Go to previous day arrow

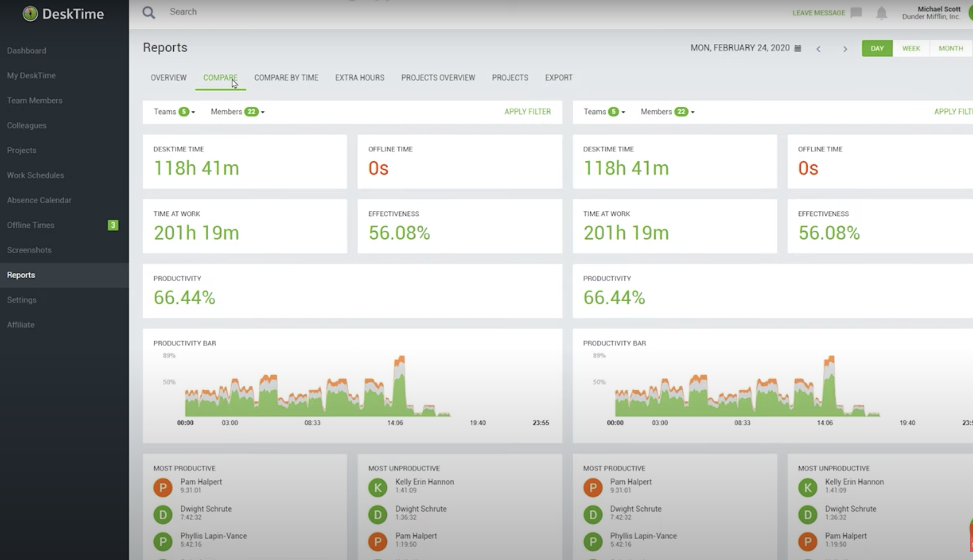[x=818, y=49]
